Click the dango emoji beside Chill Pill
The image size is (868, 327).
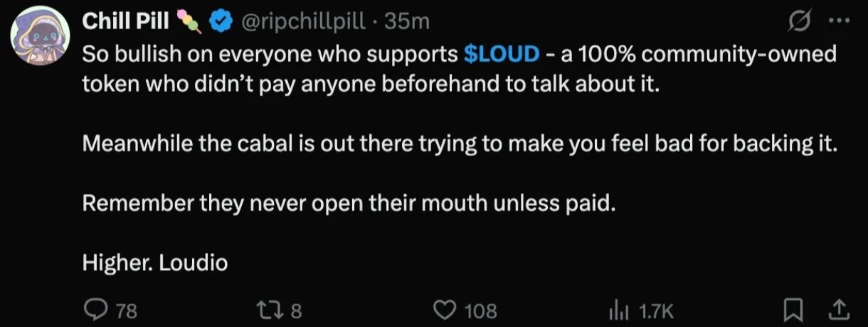coord(189,22)
